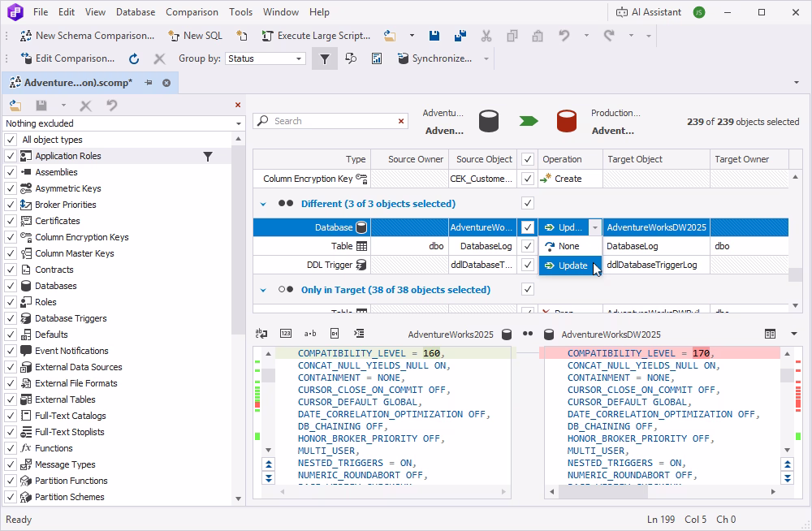Open the Database menu
Viewport: 812px width, 531px height.
pos(135,12)
